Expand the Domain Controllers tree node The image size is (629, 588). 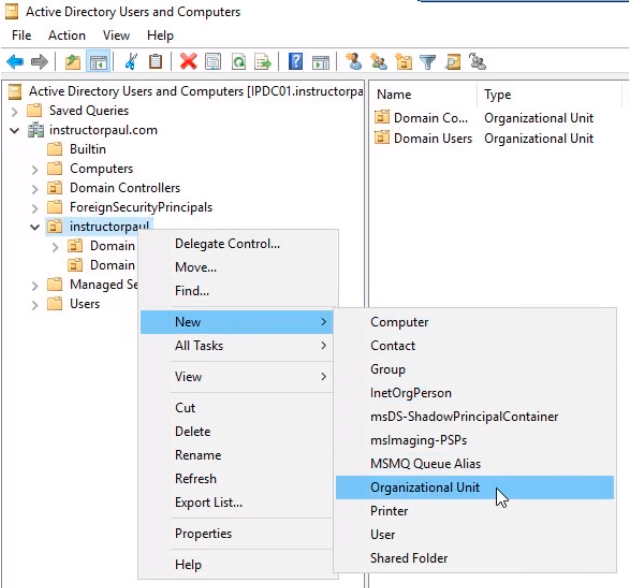[x=36, y=188]
